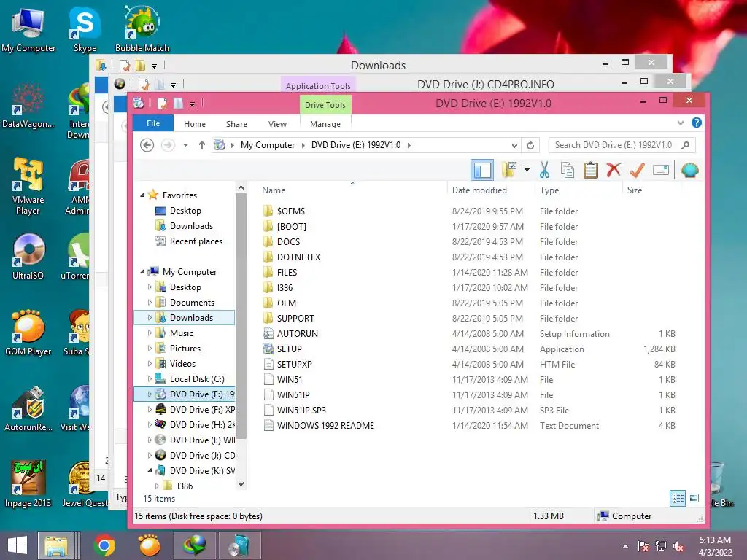
Task: Click navigation pane scrollbar down arrow
Action: point(241,484)
